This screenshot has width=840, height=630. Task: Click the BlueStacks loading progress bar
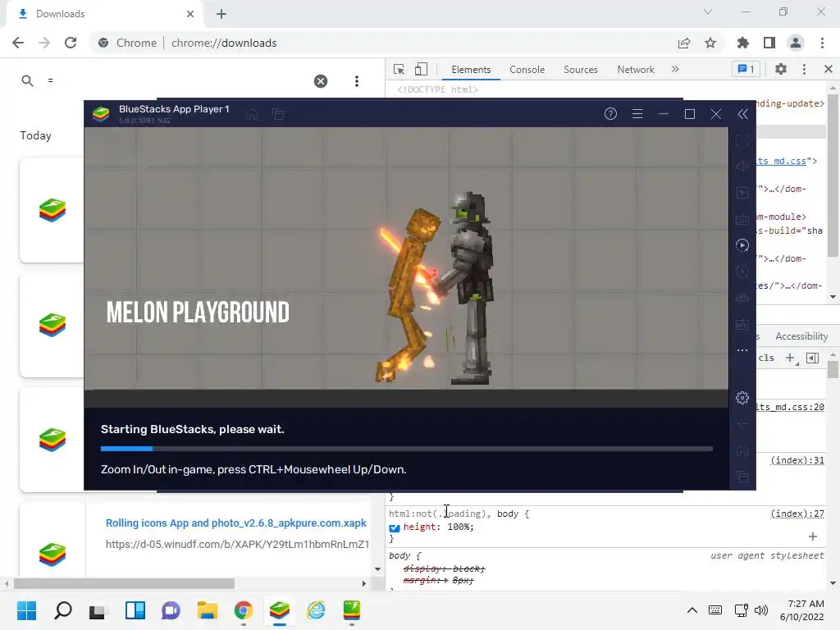tap(407, 449)
